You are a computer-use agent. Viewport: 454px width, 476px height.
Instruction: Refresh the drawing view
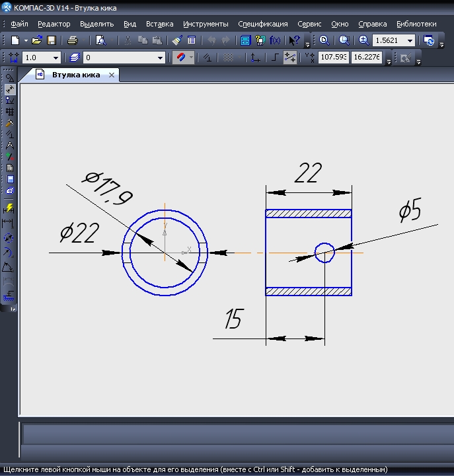point(429,40)
